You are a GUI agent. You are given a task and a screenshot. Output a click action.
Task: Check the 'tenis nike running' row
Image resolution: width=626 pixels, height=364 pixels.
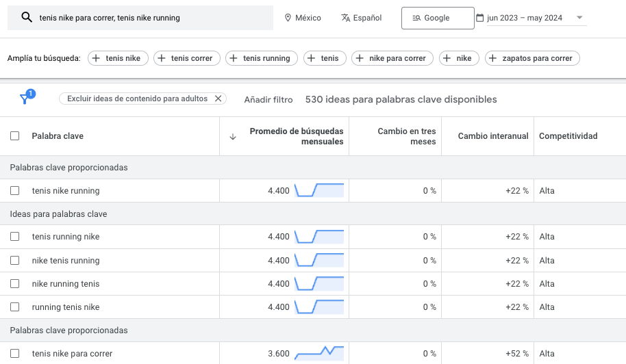(x=15, y=191)
